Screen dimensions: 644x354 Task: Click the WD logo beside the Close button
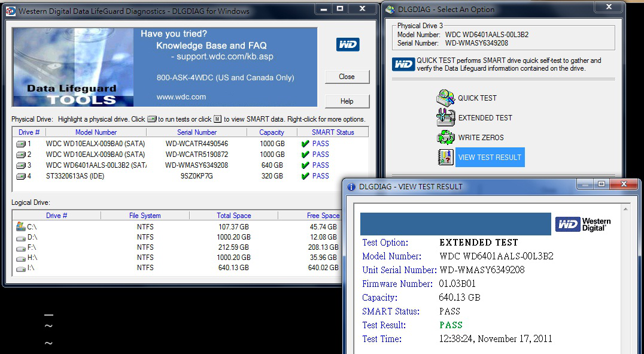coord(348,44)
